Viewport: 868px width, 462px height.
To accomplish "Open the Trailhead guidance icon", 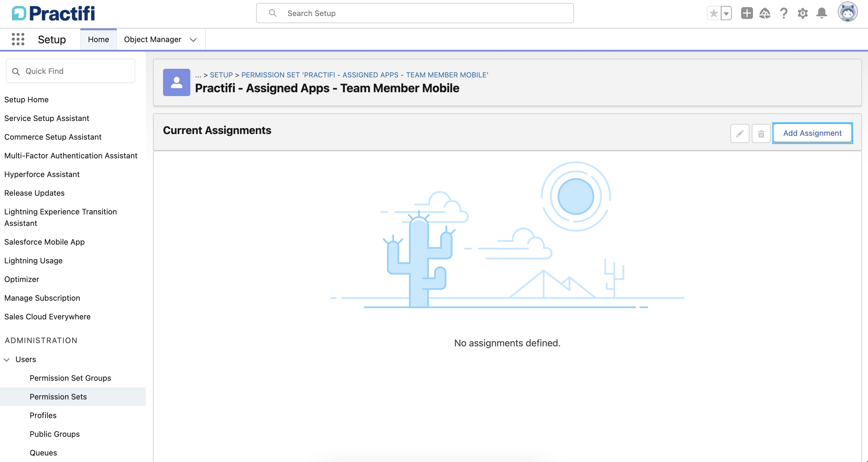I will pos(765,13).
